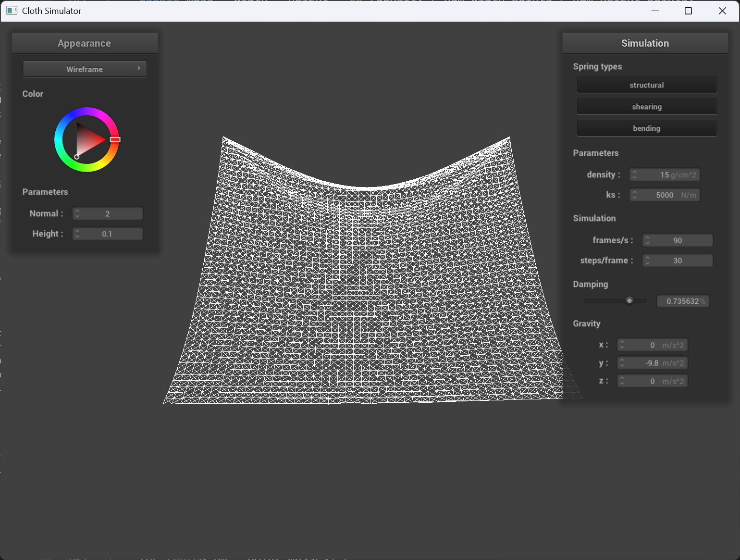Click the Normal field stepper arrows
The height and width of the screenshot is (560, 740).
(x=77, y=213)
